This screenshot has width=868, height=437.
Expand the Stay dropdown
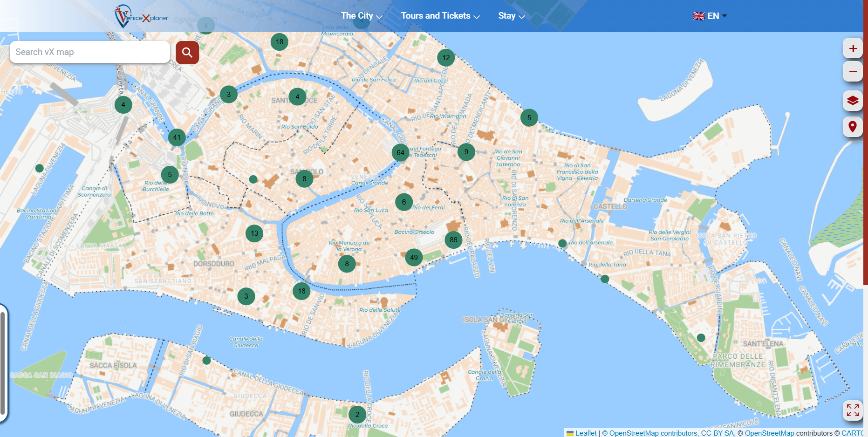[511, 16]
